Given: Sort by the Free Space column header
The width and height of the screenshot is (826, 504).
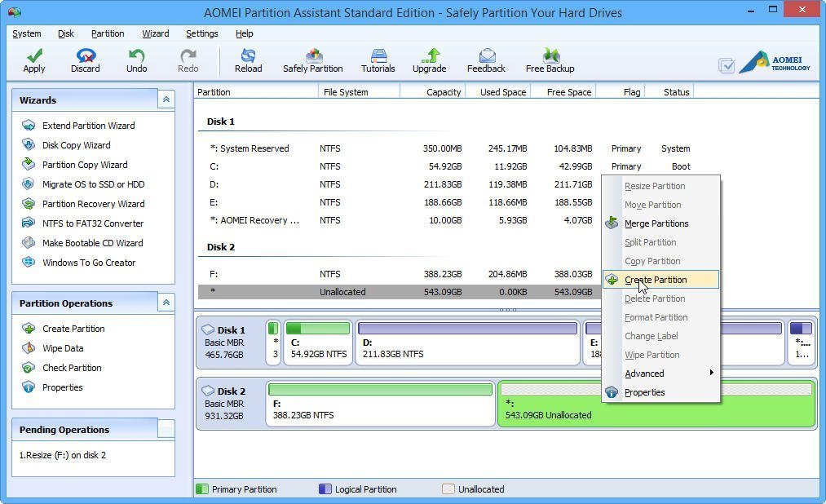Looking at the screenshot, I should pyautogui.click(x=563, y=92).
